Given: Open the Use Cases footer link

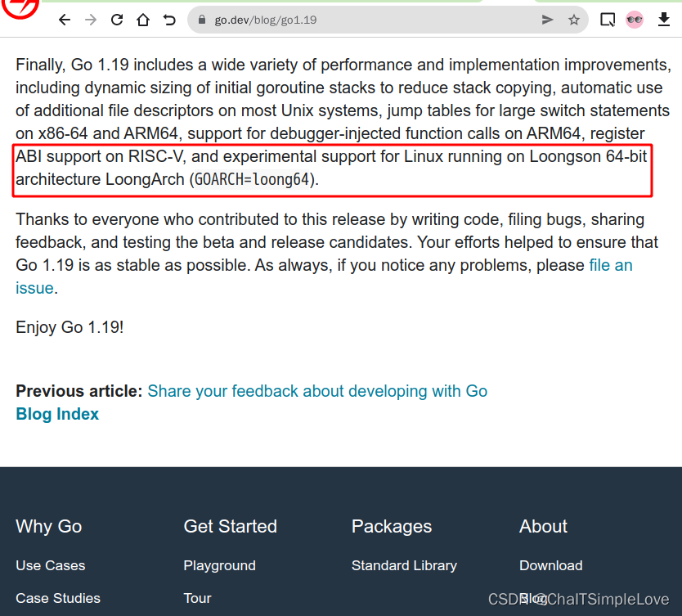Looking at the screenshot, I should pos(51,565).
